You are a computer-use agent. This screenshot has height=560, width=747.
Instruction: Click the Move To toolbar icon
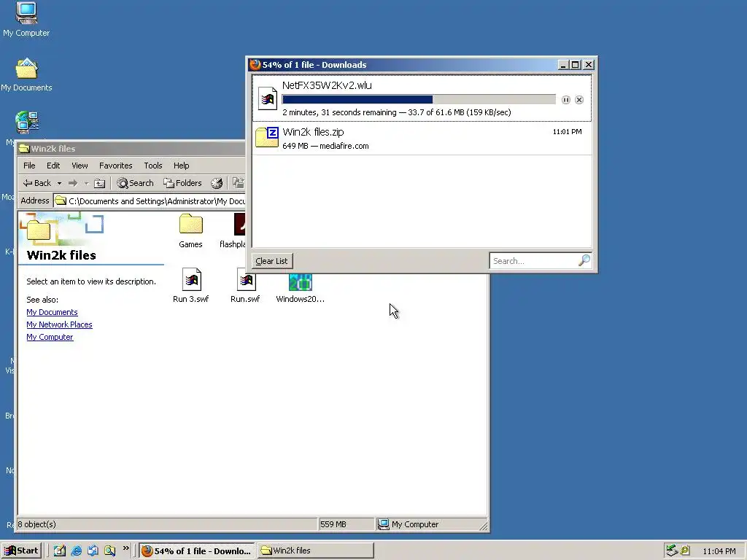click(x=239, y=183)
